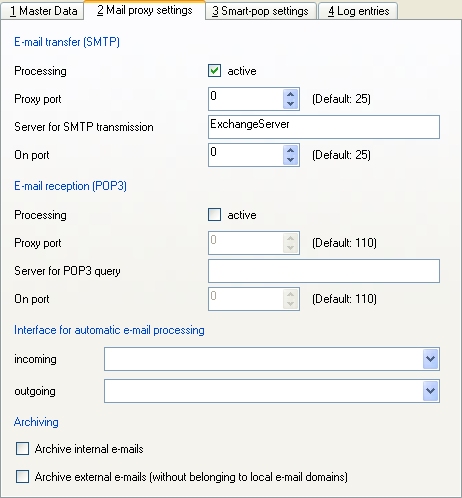Disable SMTP Processing active checkbox
This screenshot has width=462, height=498.
coord(214,71)
